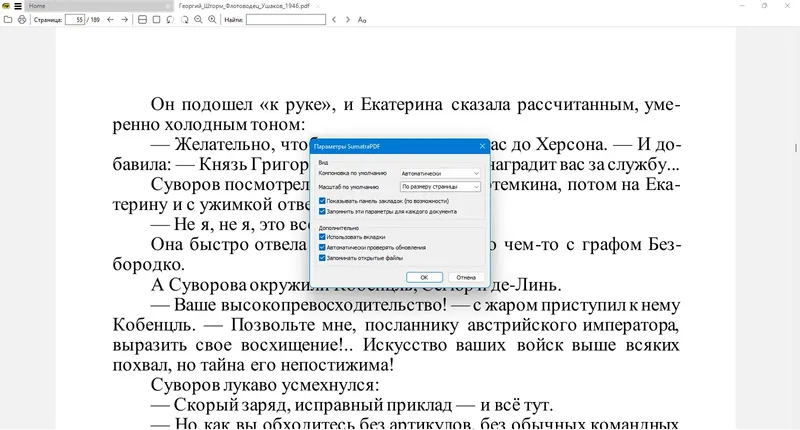Open default zoom dropdown По размеру страницы
800x430 pixels.
[440, 187]
